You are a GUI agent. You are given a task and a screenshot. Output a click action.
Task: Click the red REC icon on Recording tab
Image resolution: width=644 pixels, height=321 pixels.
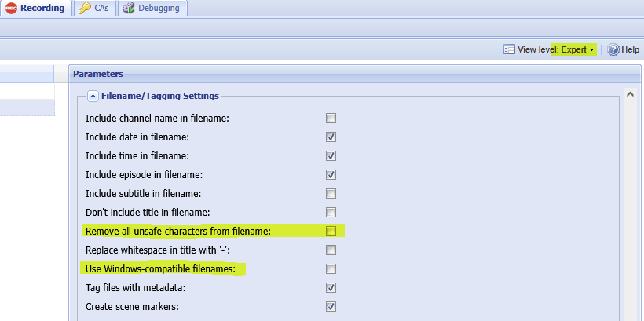tap(12, 8)
